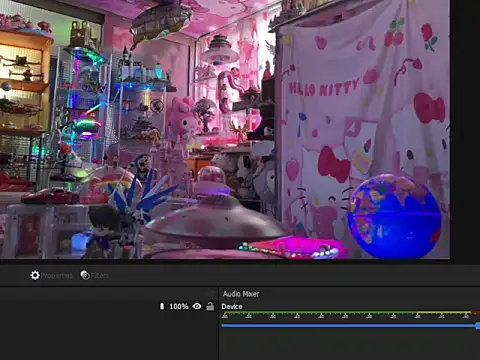Click the black area right of preview

pyautogui.click(x=465, y=129)
